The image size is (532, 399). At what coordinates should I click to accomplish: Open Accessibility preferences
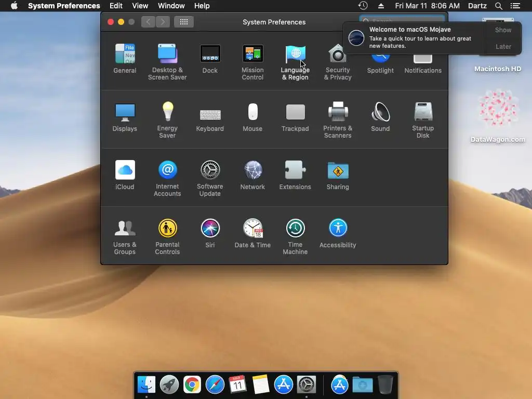coord(338,233)
